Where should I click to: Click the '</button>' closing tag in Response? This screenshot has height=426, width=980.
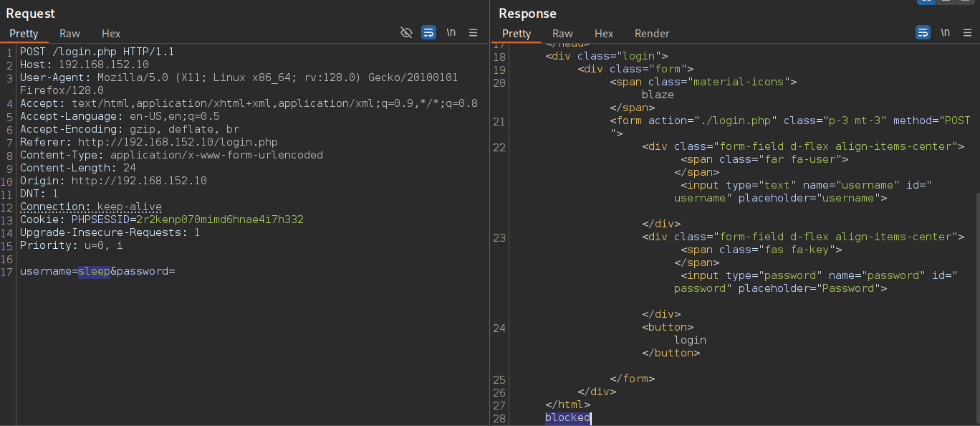point(671,353)
